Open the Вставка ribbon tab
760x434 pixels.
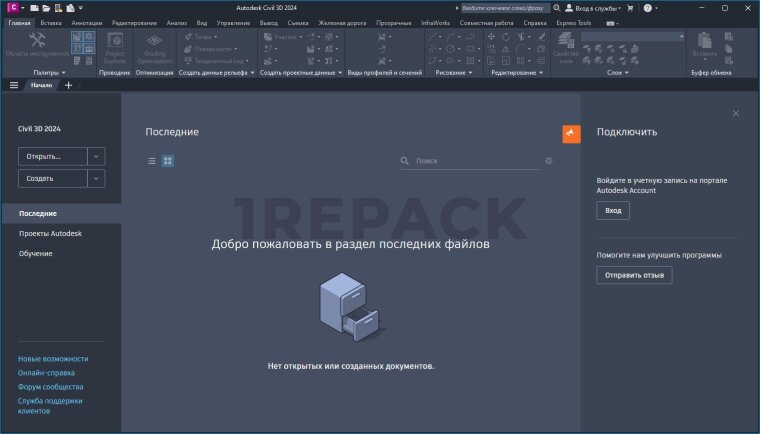[x=51, y=22]
